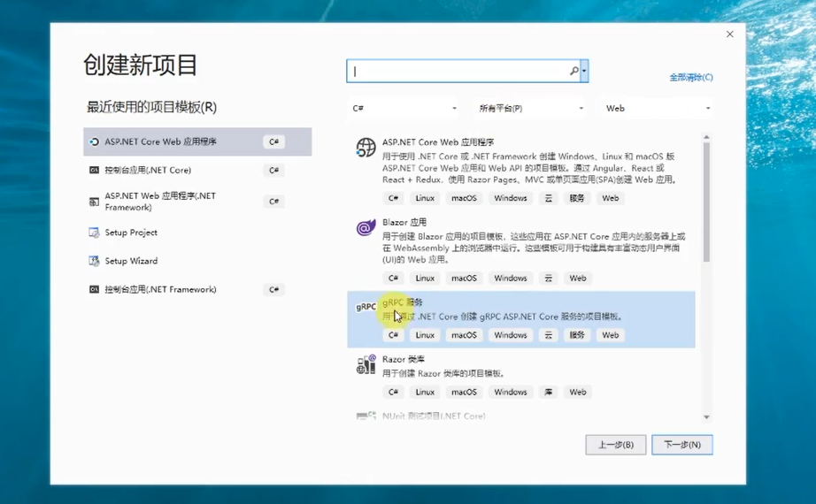Select recent template ASP.NET Core Web 应用程序
The image size is (816, 504).
[197, 141]
